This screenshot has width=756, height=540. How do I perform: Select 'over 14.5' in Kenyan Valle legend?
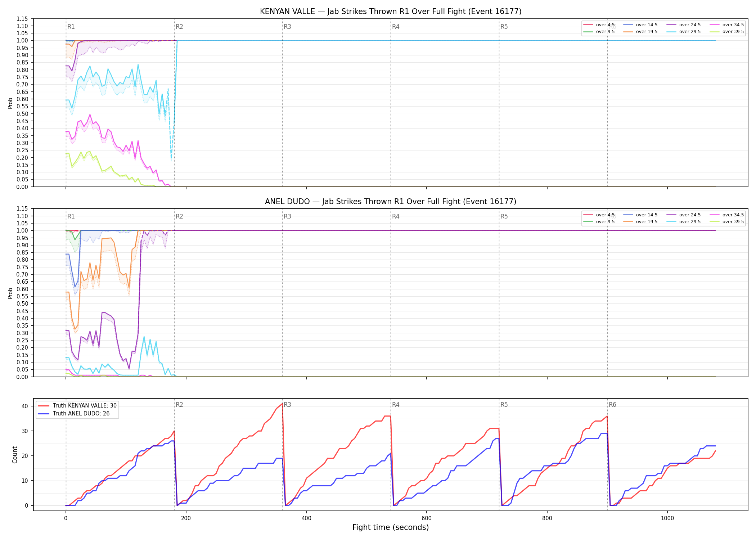click(x=640, y=25)
